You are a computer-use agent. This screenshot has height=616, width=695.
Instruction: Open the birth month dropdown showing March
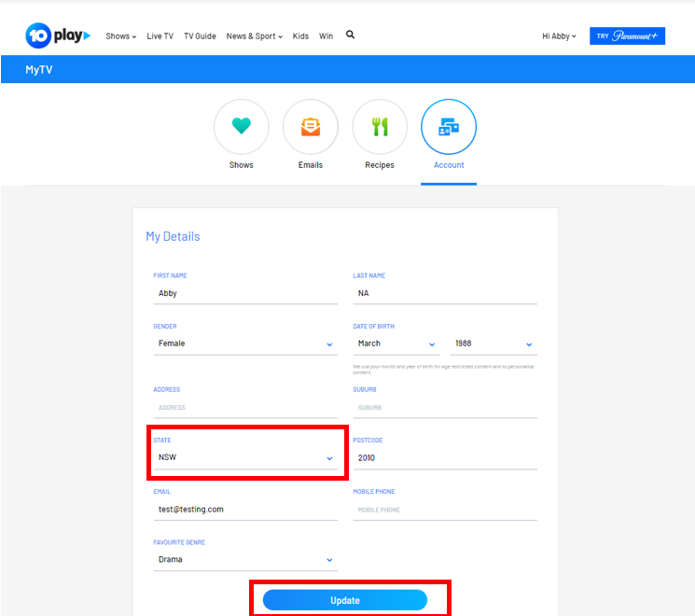[396, 343]
